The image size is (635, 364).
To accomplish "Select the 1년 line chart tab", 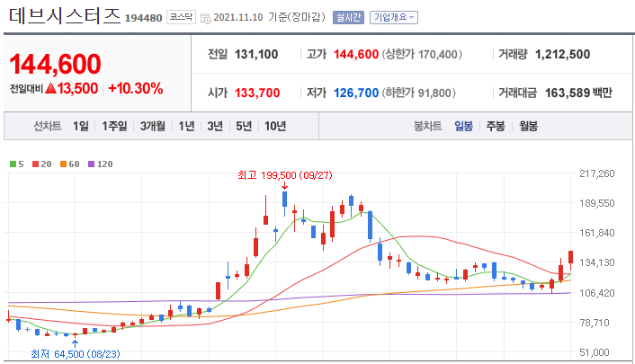I will (187, 127).
